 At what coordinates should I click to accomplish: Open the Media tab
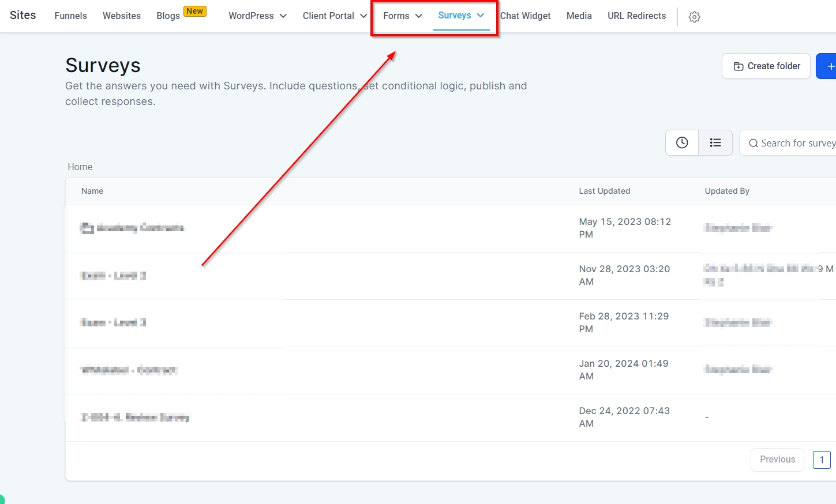[579, 16]
